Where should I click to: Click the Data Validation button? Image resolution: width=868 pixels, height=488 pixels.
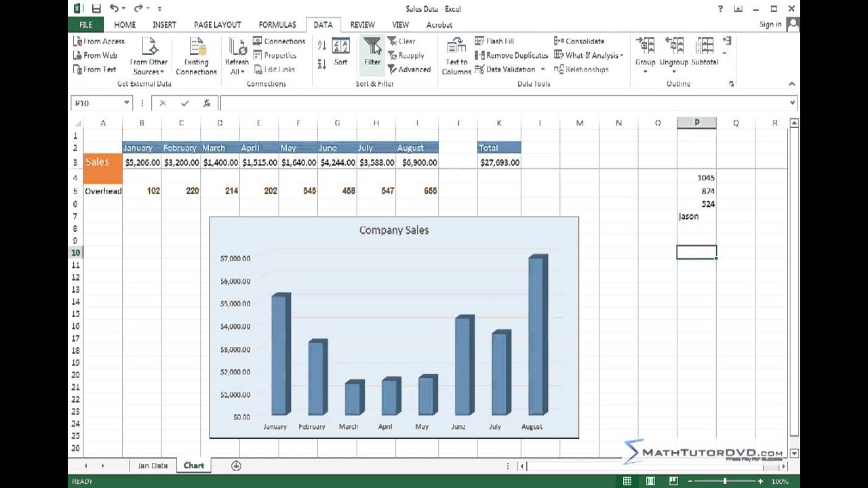coord(505,69)
